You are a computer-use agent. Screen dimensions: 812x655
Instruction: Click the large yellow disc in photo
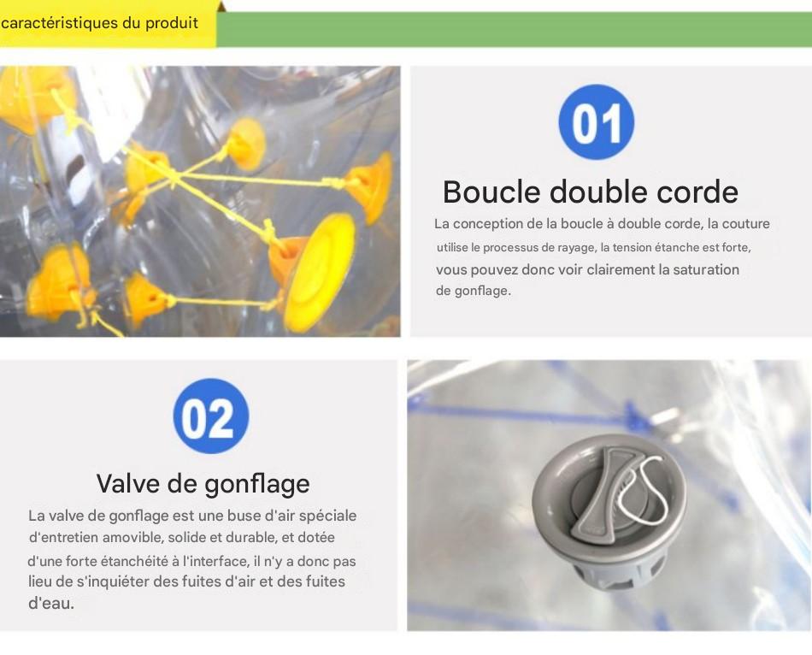click(319, 272)
